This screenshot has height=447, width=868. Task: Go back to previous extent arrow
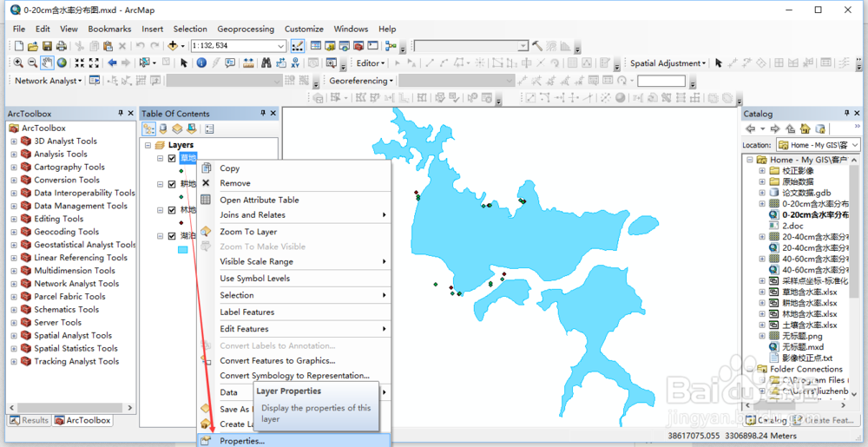(x=112, y=63)
